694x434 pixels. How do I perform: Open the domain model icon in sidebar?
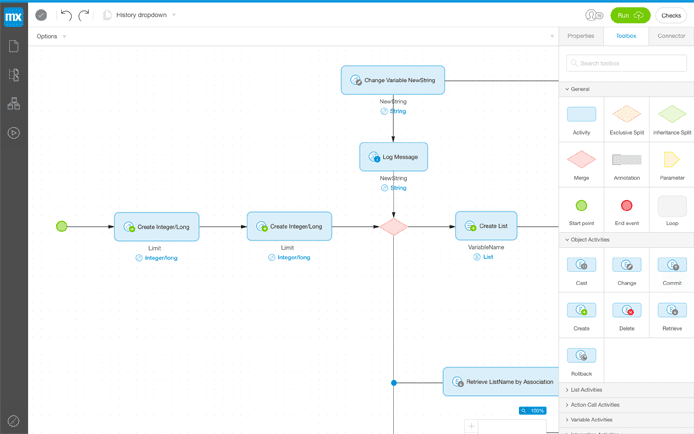coord(14,104)
